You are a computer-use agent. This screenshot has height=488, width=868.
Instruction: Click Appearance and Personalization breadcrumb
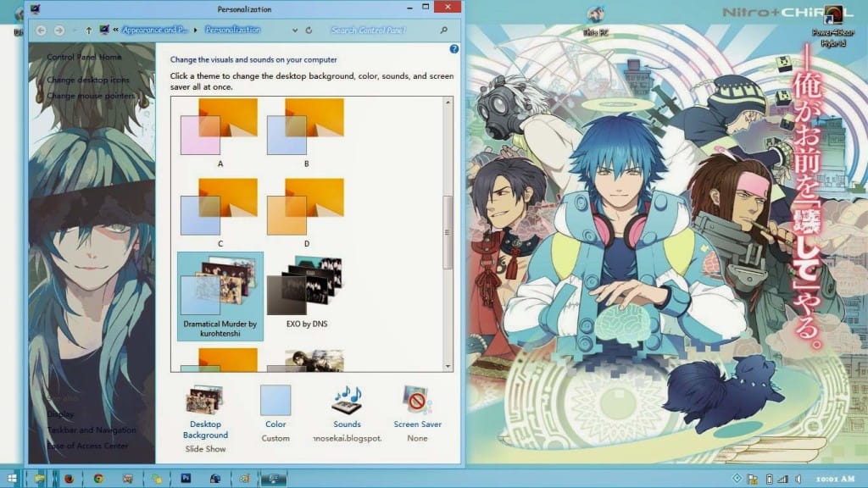pos(154,30)
